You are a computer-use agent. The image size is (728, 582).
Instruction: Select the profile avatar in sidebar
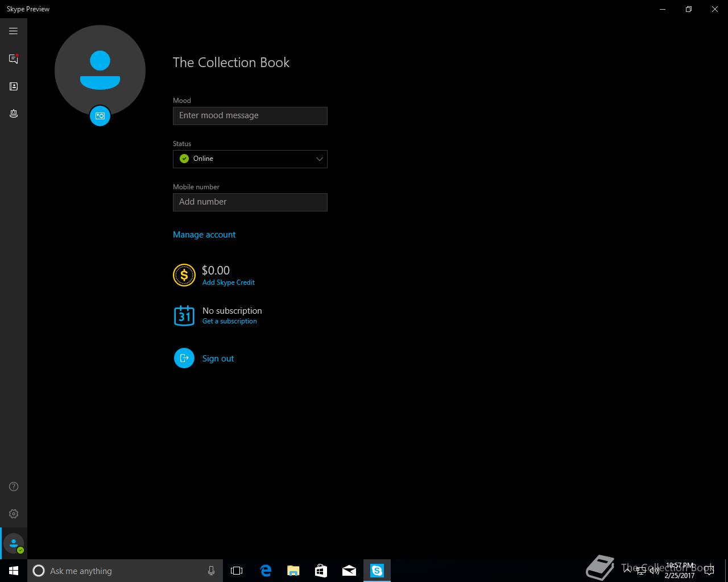coord(14,543)
